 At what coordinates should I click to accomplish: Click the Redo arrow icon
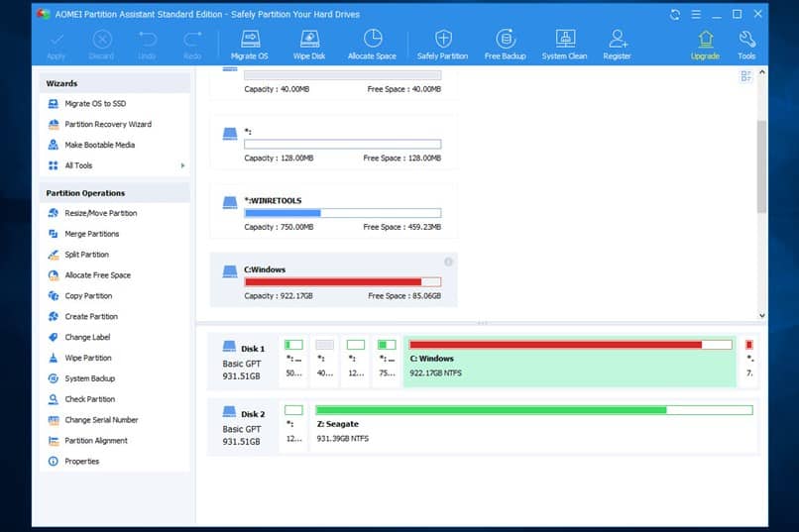tap(192, 40)
